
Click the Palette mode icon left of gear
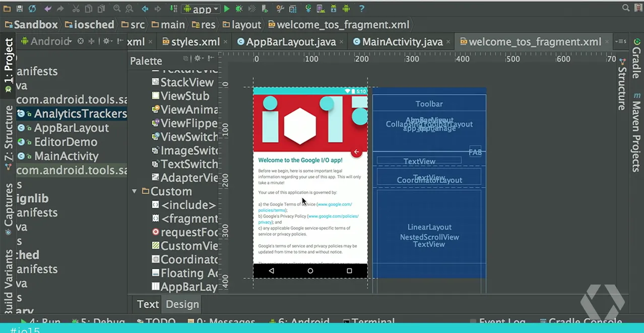pos(186,59)
